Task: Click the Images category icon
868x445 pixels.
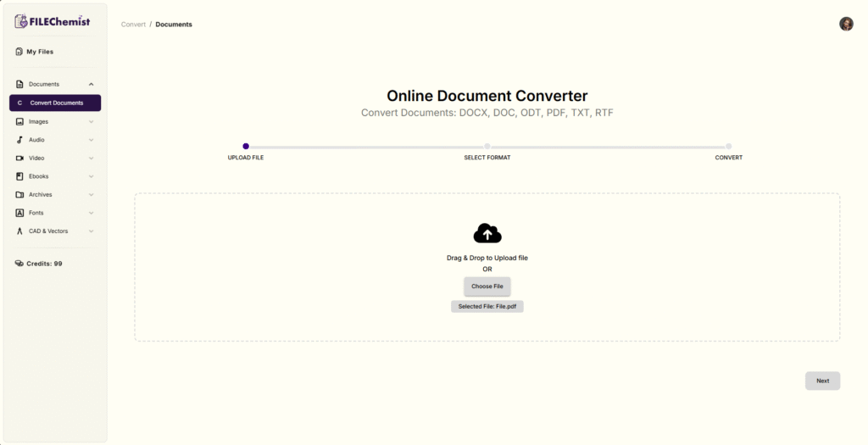Action: tap(19, 121)
